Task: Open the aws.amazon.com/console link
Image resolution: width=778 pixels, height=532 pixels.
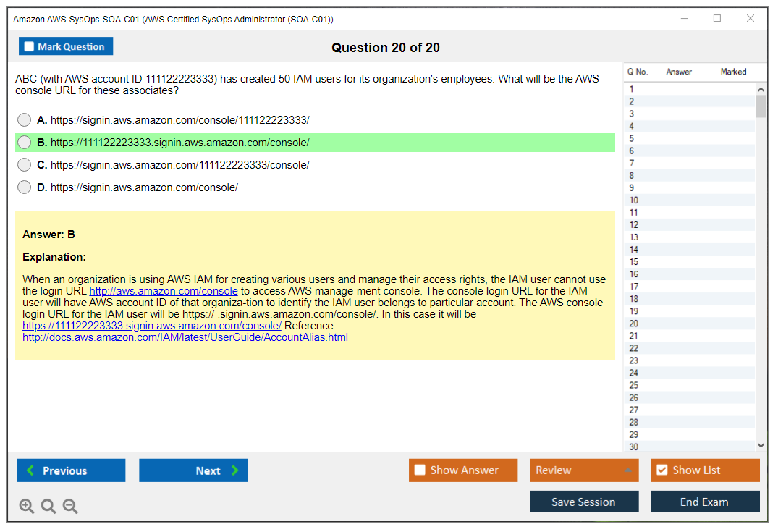Action: [164, 291]
